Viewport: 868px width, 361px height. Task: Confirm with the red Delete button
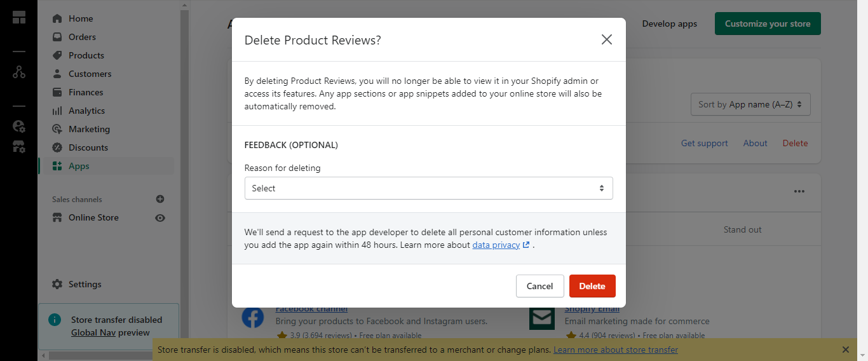coord(592,286)
